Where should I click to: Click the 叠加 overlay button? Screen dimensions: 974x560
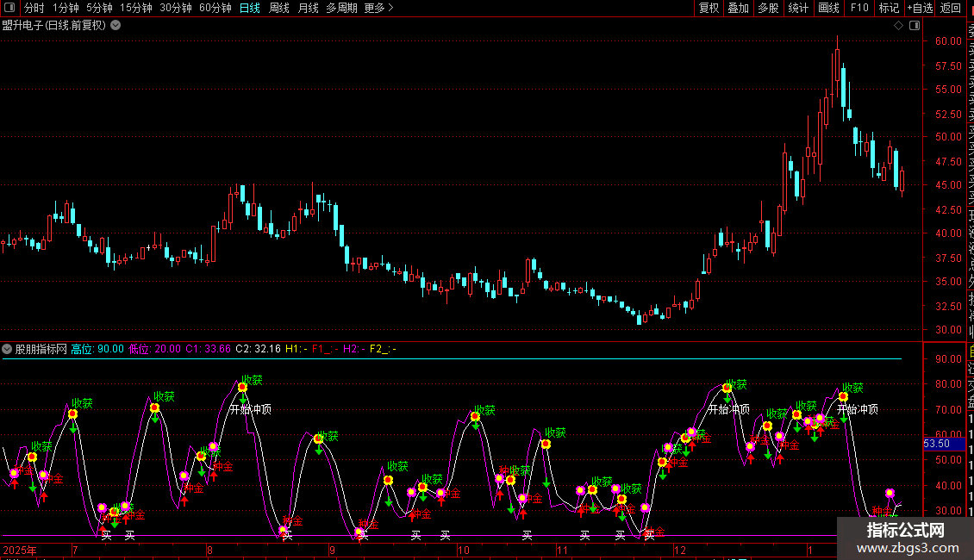[738, 9]
